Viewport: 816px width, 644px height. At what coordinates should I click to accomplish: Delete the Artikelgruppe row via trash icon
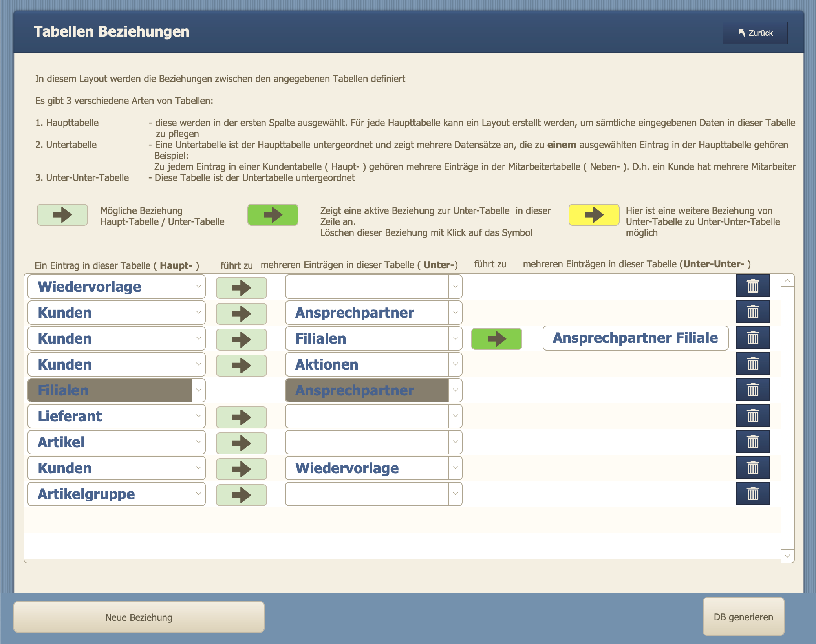tap(752, 494)
